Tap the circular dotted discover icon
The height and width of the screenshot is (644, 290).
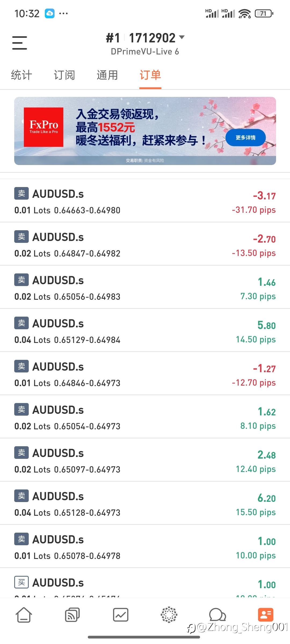(x=169, y=614)
